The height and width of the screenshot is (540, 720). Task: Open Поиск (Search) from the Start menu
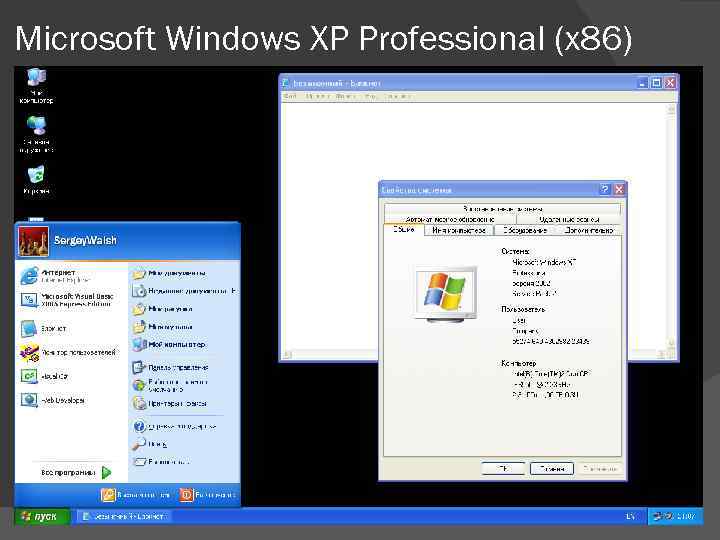150,444
